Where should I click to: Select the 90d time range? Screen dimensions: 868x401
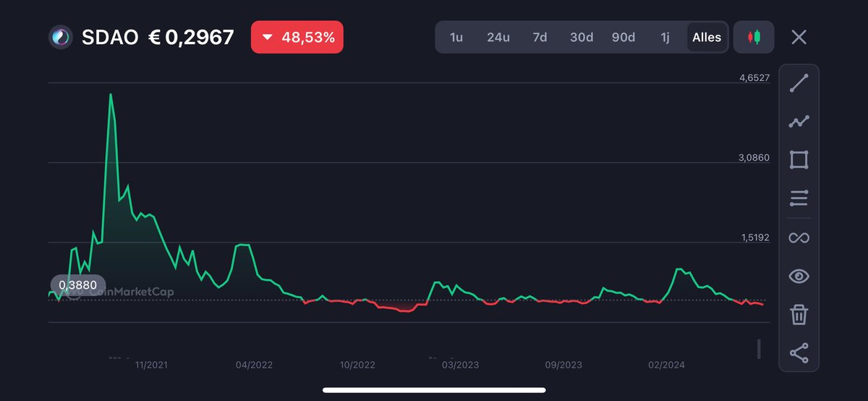624,37
